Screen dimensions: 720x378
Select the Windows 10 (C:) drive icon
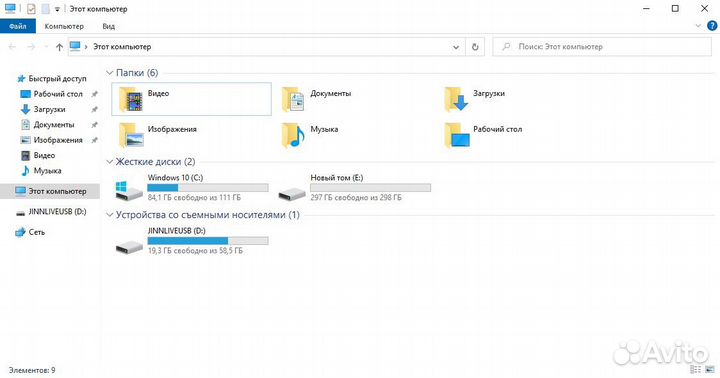point(129,190)
